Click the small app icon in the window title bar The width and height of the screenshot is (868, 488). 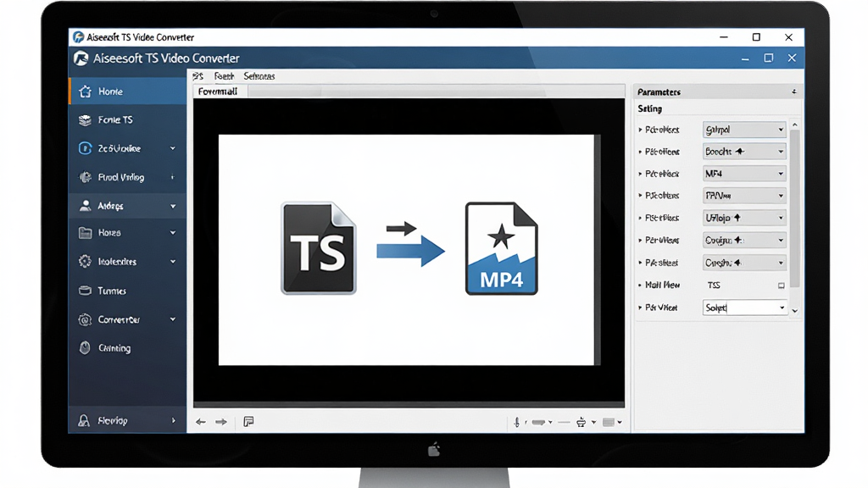point(79,37)
